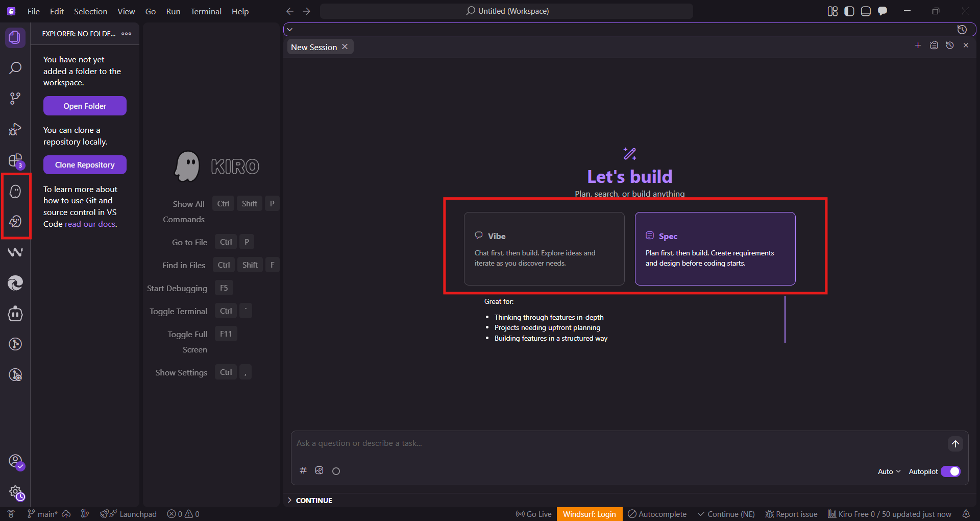Open the Manage settings gear icon
The width and height of the screenshot is (980, 521).
click(15, 492)
